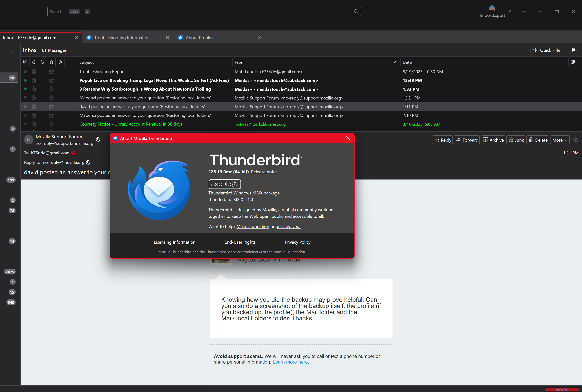Click the Delete trash button in message header
The height and width of the screenshot is (392, 582).
pyautogui.click(x=538, y=140)
